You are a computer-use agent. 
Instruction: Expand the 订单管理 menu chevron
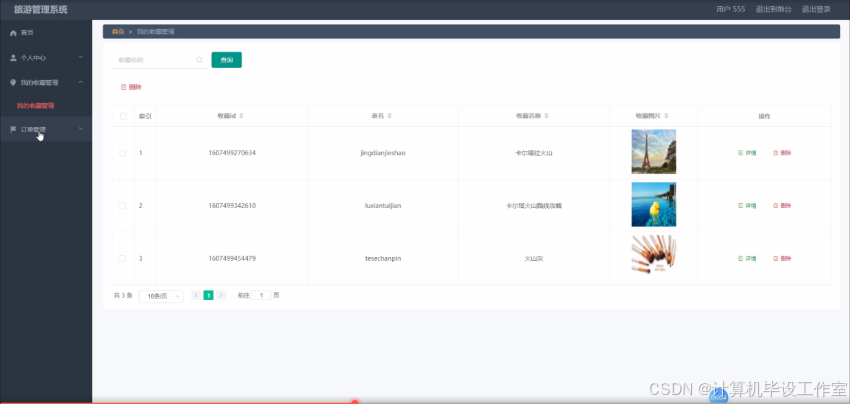pos(80,129)
